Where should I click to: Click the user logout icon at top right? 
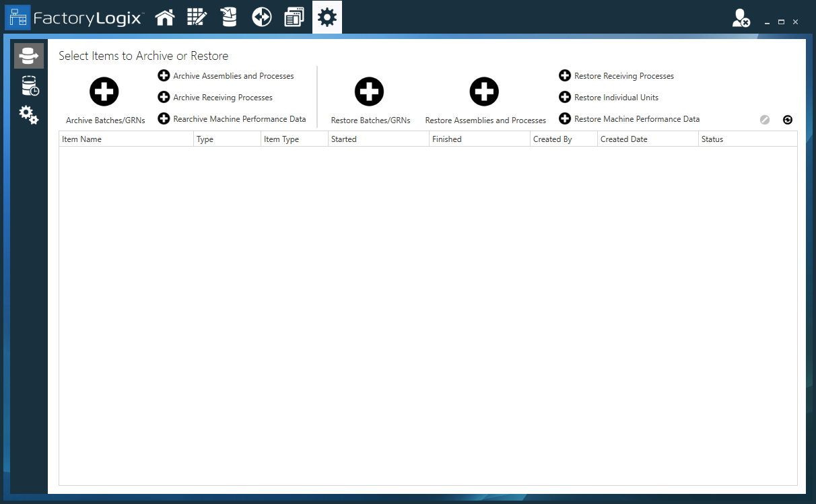[741, 19]
